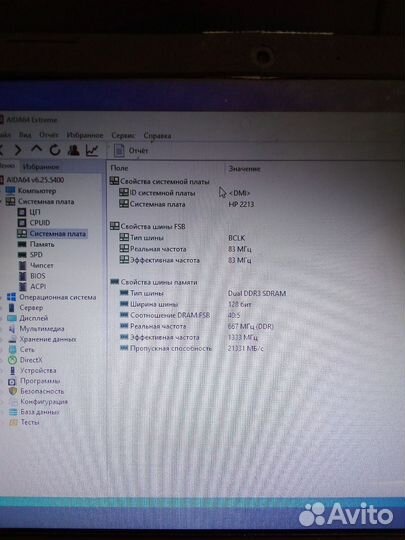Viewport: 405px width, 540px height.
Task: Select Сервер tree item
Action: pos(31,308)
